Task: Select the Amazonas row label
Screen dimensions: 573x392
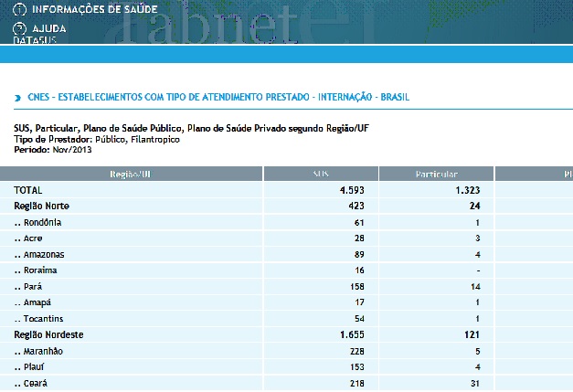Action: (39, 255)
